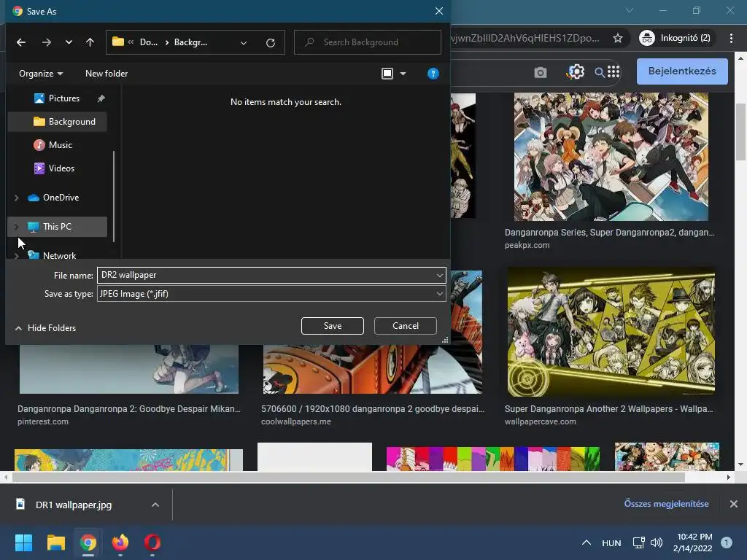
Task: Open Firefox from taskbar
Action: [x=120, y=542]
